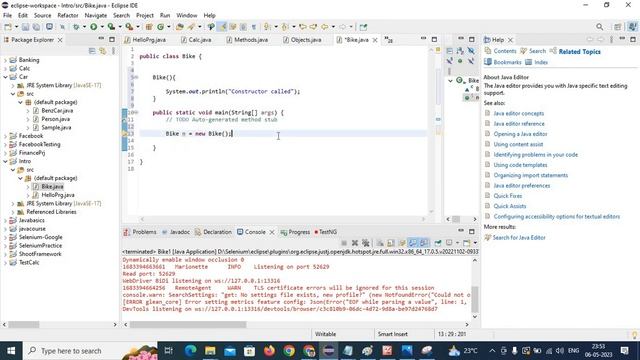
Task: Open the Debug button dropdown arrow
Action: coord(84,27)
